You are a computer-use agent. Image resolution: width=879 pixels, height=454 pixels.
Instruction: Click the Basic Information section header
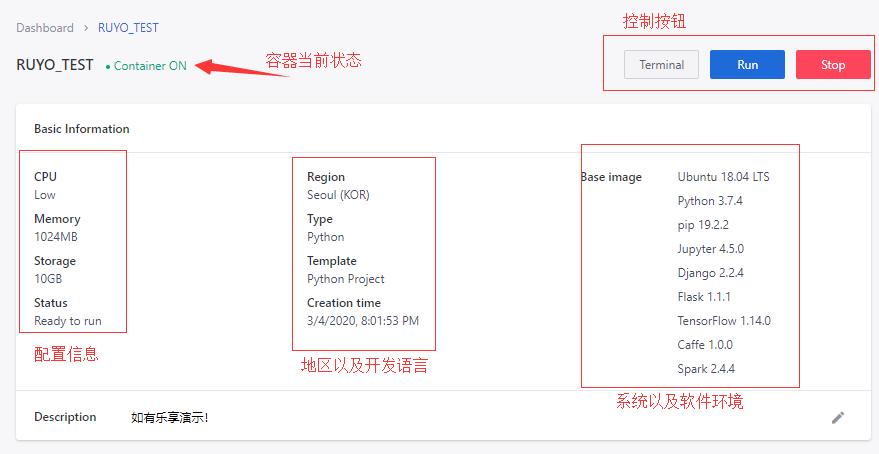[82, 129]
